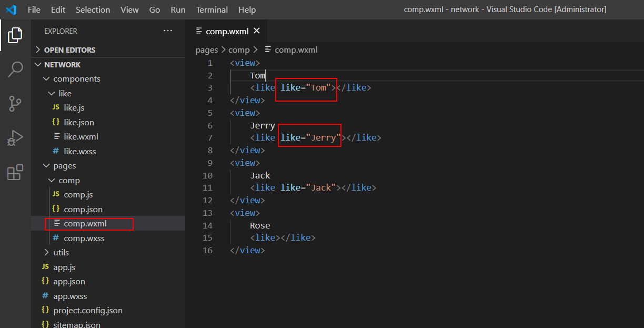
Task: Click the hash icon beside like.wxss
Action: [x=56, y=151]
